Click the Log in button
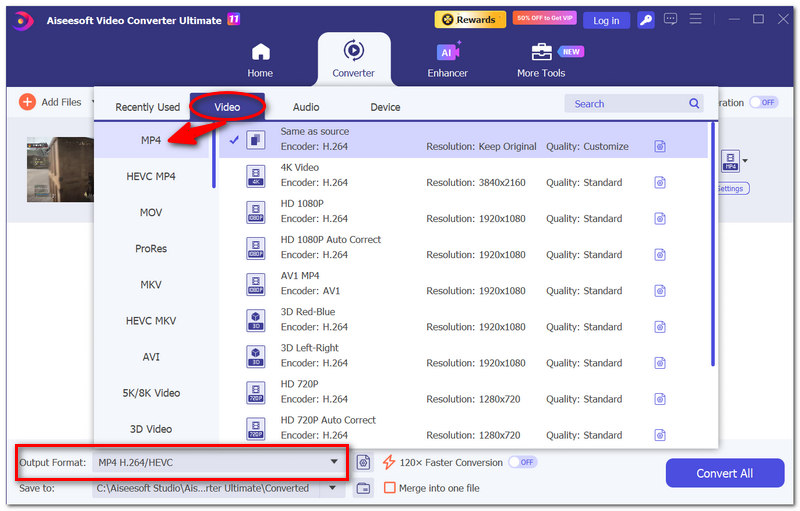The image size is (800, 511). click(606, 20)
